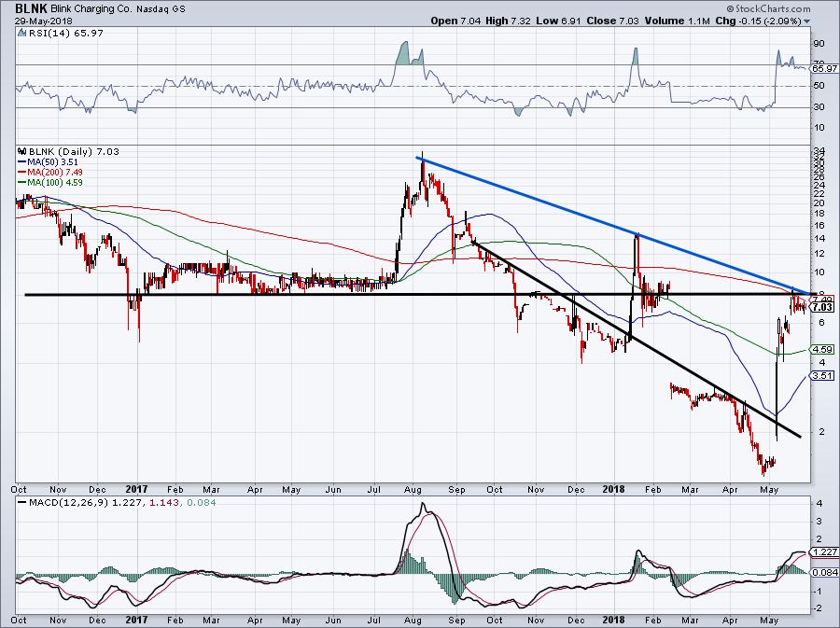Click the 90 level on RSI axis
Viewport: 840px width, 628px height.
coord(819,43)
